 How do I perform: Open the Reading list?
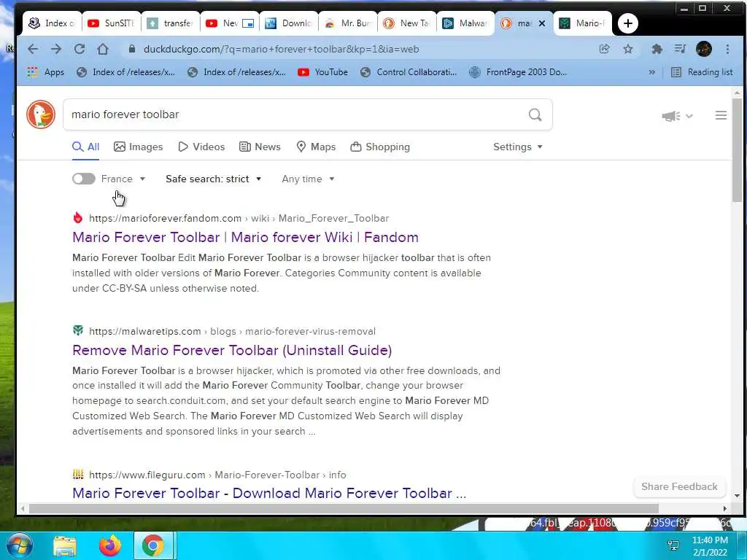point(702,72)
